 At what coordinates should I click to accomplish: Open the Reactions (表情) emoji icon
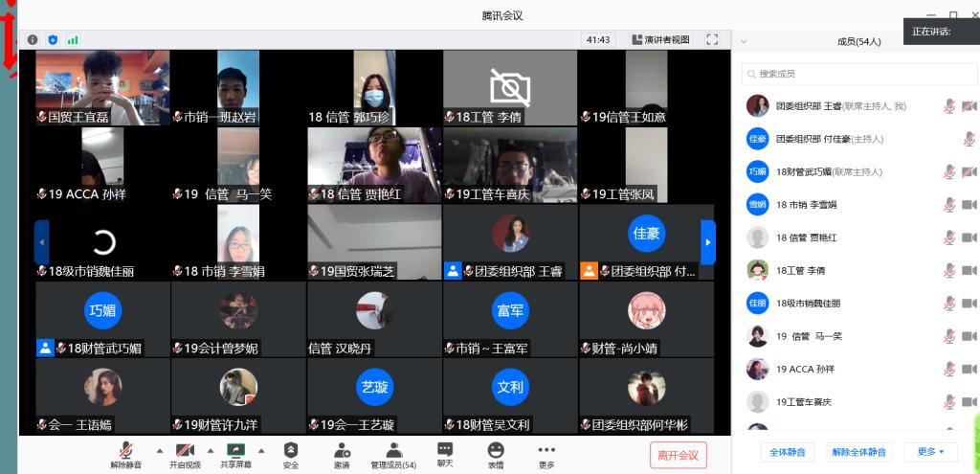point(495,455)
